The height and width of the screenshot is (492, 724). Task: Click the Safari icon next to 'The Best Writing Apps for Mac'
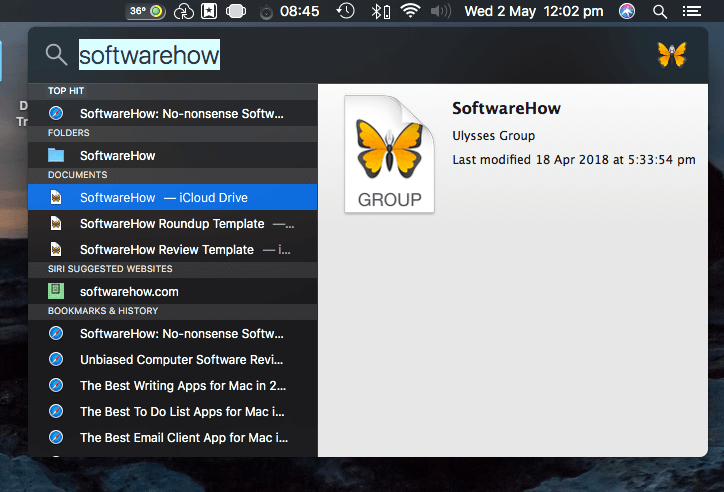click(x=56, y=385)
